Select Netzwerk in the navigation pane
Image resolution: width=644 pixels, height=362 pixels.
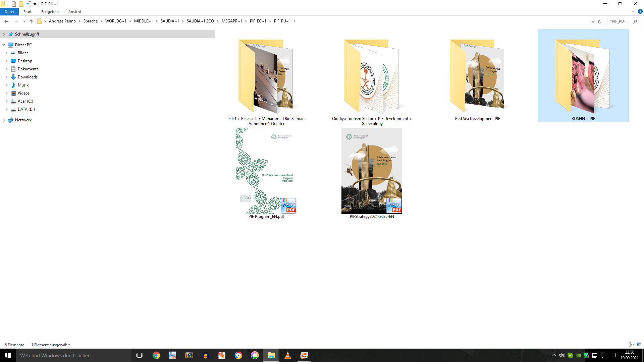click(23, 120)
